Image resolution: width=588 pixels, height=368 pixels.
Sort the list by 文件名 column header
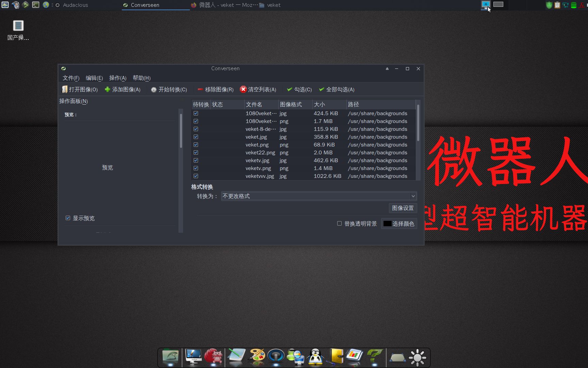pyautogui.click(x=261, y=104)
